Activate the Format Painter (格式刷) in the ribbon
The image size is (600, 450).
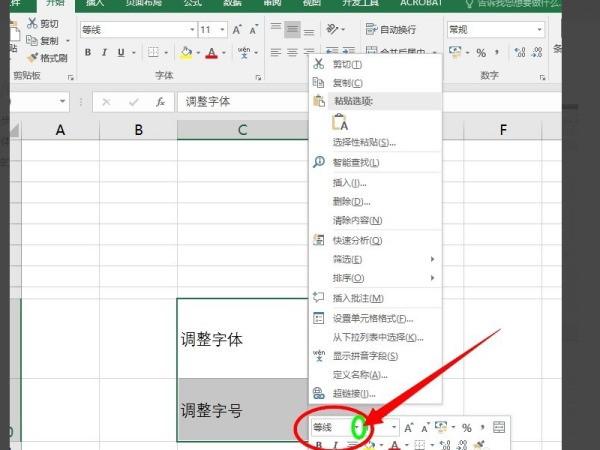[x=47, y=58]
